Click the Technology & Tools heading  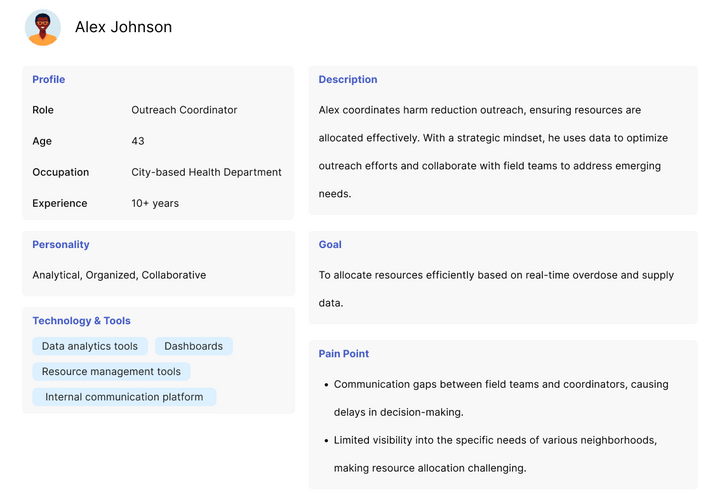click(81, 321)
